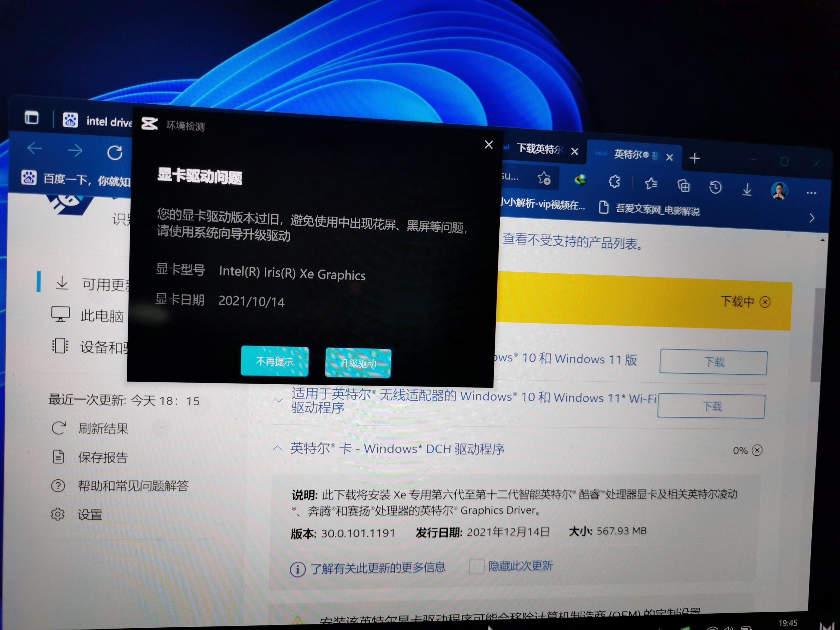Cancel the 下载中 banner download
The image size is (840, 630).
coord(765,302)
